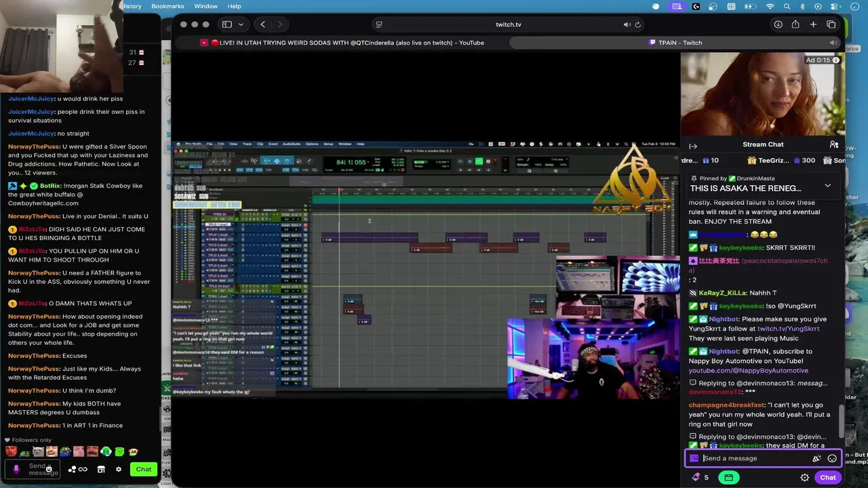This screenshot has height=488, width=868.
Task: Click Followers only label in left chat
Action: click(x=31, y=440)
